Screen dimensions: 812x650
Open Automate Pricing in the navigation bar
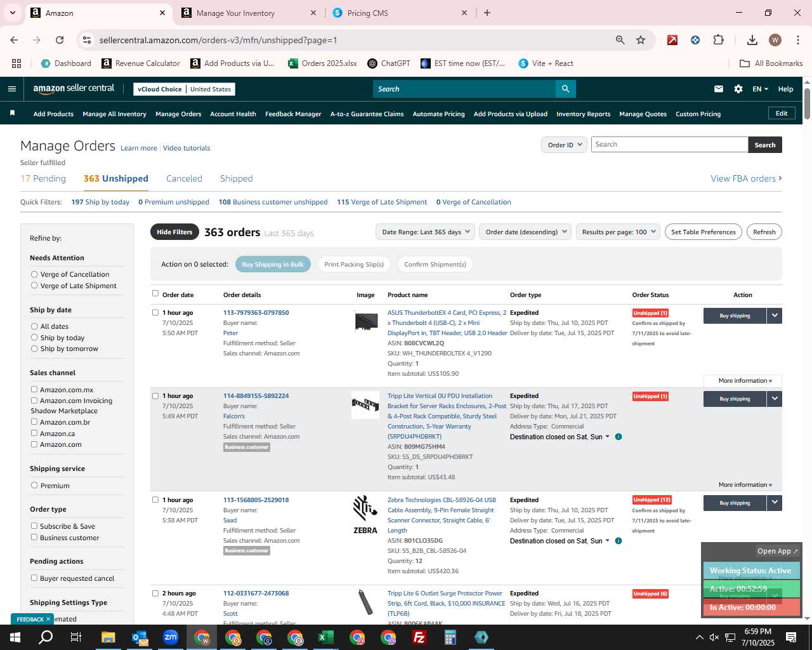click(x=438, y=114)
